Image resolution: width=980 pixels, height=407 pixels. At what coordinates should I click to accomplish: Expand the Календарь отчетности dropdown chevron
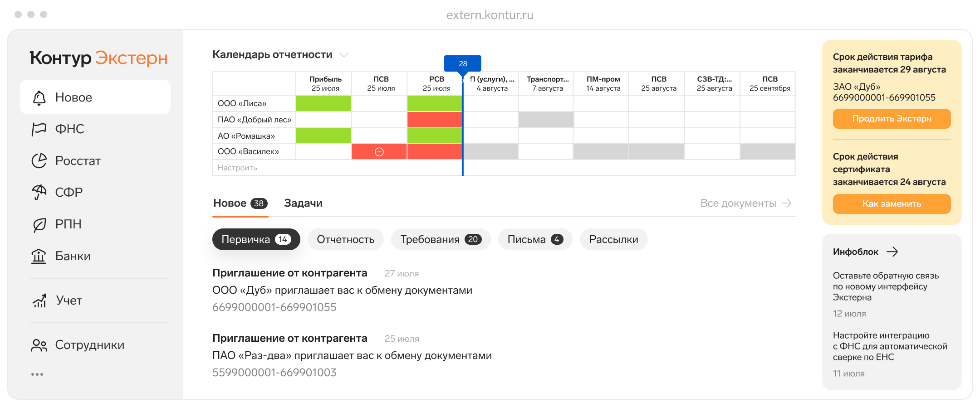point(344,55)
